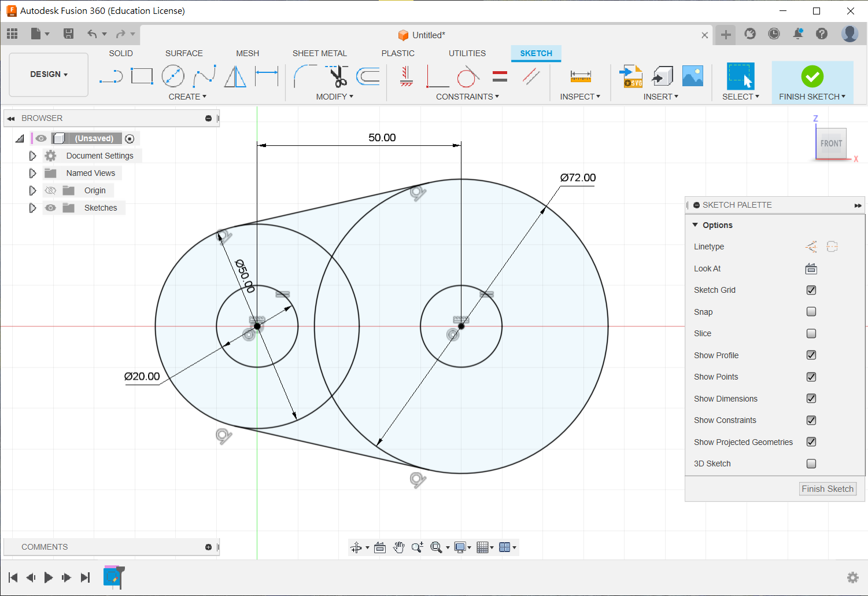Click the green FINISH SKETCH checkmark

click(x=812, y=76)
